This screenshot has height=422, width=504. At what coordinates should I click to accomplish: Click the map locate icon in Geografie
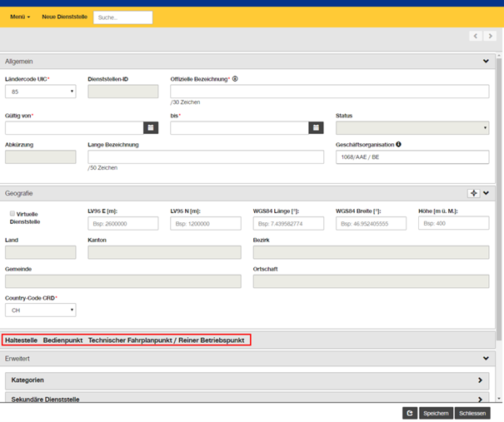[473, 193]
